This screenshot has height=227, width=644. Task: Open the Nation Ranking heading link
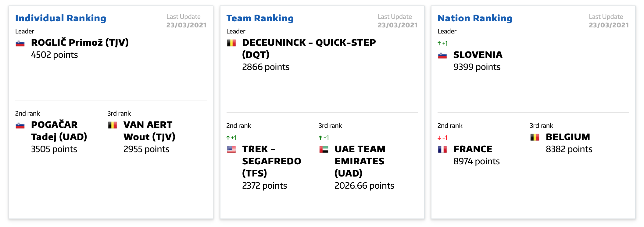pos(475,18)
